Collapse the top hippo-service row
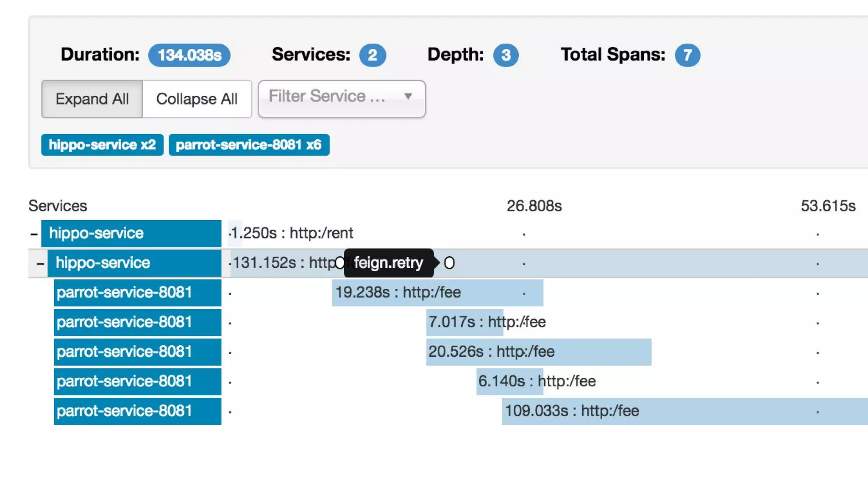Screen dimensions: 868x488 coord(34,234)
